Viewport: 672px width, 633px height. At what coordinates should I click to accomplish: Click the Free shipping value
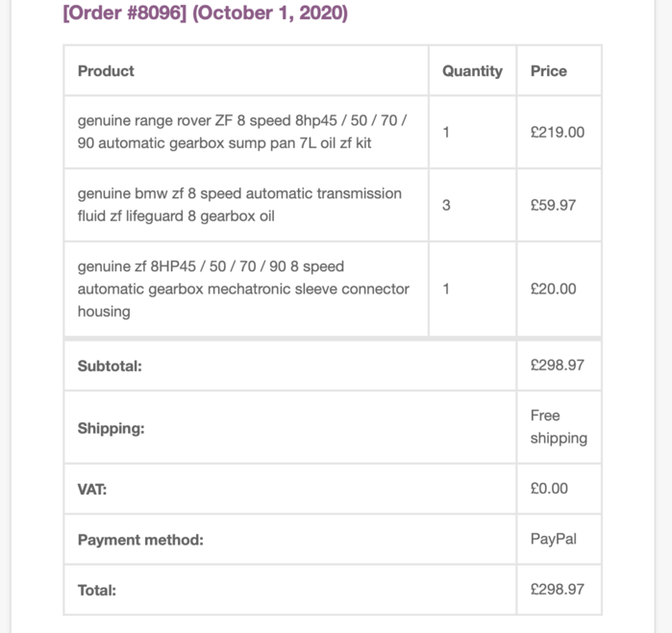[x=559, y=427]
